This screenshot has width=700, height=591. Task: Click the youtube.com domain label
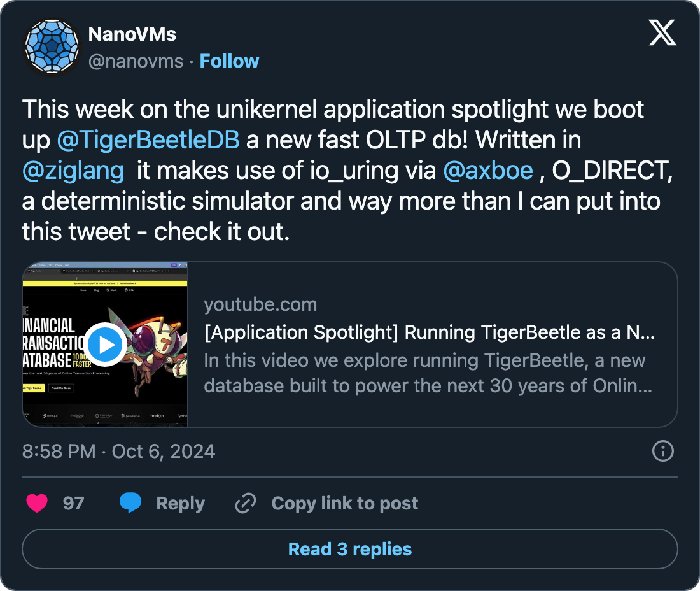[x=260, y=304]
